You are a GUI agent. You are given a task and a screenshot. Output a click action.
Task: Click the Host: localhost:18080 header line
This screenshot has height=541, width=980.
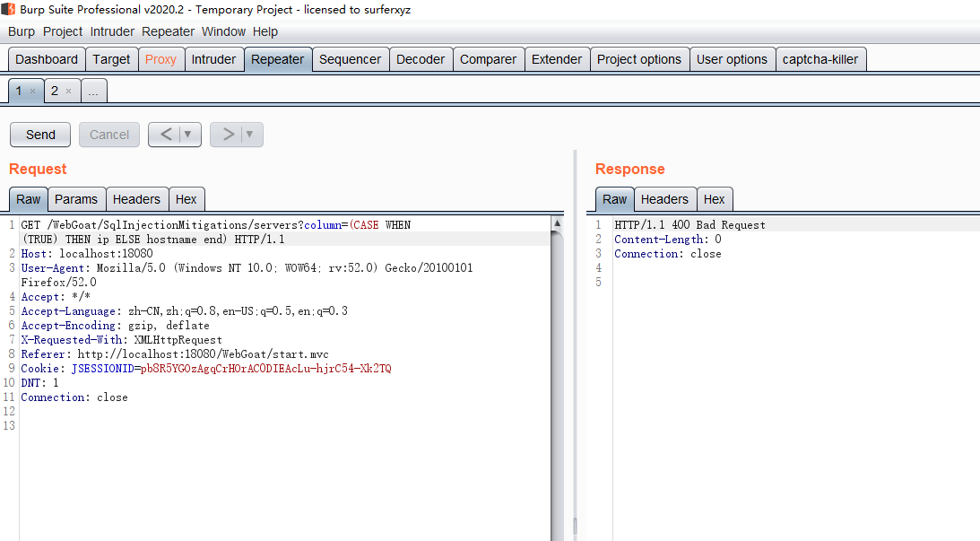87,254
